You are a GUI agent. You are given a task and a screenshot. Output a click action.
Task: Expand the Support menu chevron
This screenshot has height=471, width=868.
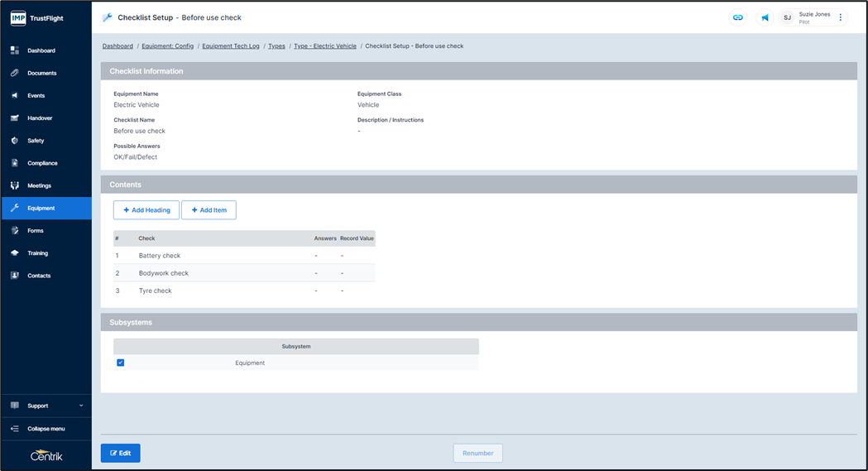81,406
